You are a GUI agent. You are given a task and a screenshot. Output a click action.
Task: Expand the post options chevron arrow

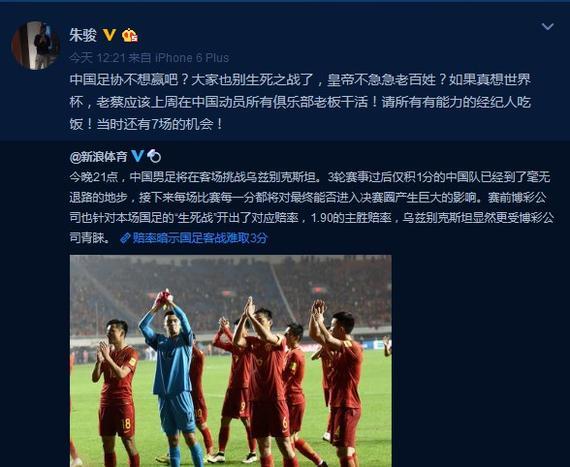(x=547, y=27)
